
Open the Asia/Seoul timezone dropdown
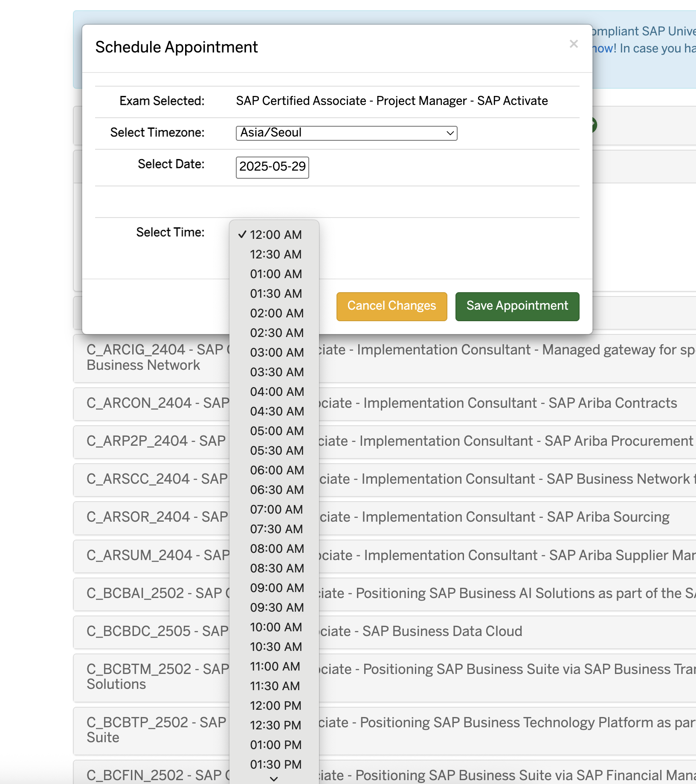[x=346, y=133]
